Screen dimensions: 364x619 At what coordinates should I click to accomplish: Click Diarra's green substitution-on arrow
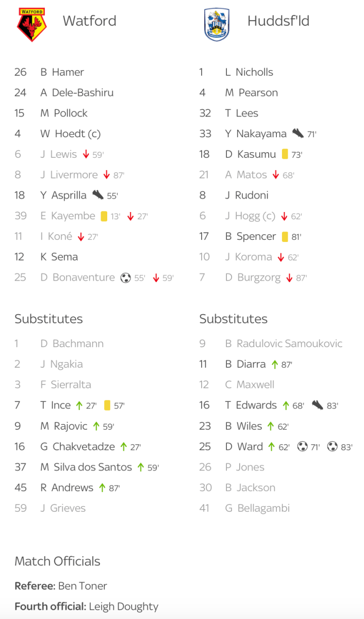click(x=275, y=364)
